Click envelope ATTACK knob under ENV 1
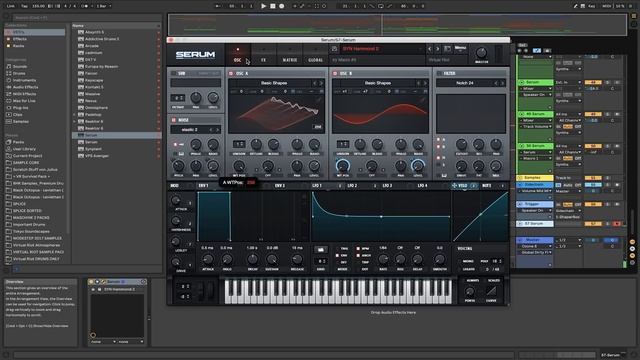This screenshot has width=640, height=360. click(207, 259)
